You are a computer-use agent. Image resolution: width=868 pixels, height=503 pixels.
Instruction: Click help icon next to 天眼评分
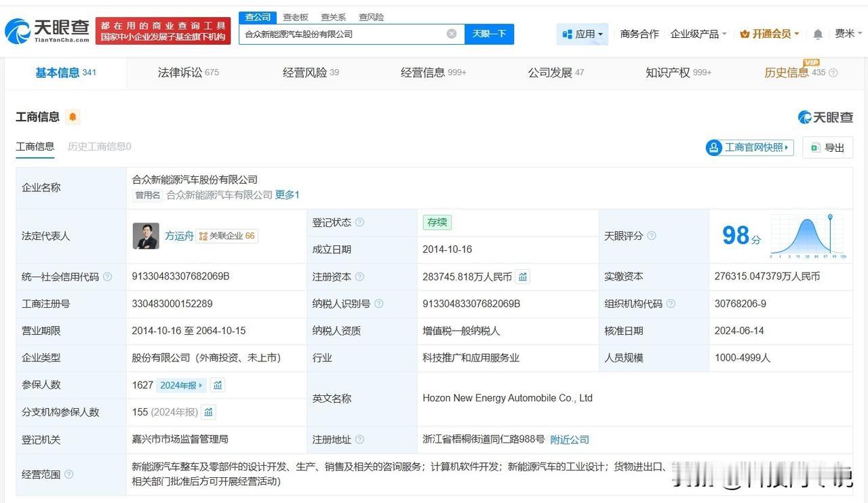pyautogui.click(x=652, y=236)
